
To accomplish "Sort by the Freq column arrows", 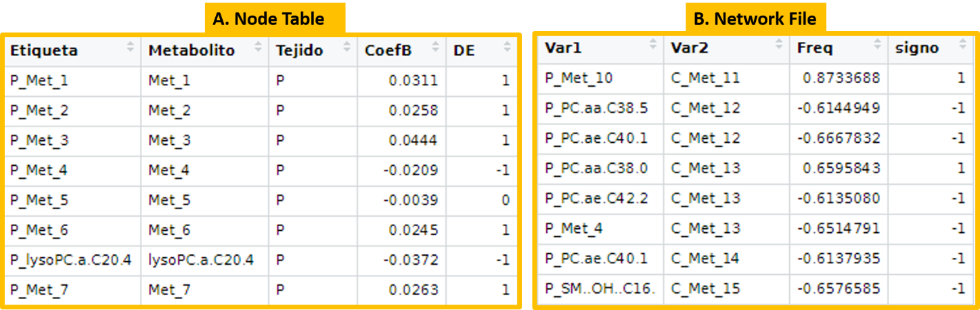I will coord(878,46).
